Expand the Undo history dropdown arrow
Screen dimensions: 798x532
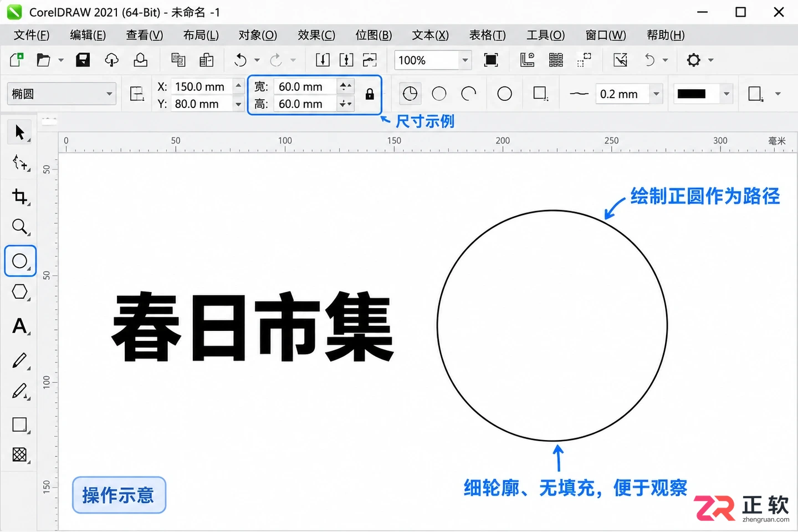tap(257, 60)
